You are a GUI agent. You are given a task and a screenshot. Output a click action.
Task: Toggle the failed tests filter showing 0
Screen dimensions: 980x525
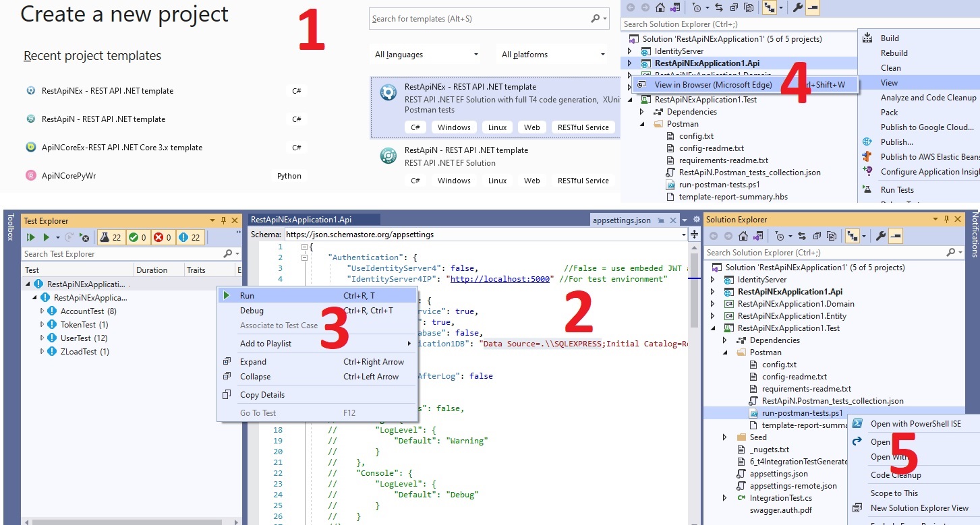point(163,237)
